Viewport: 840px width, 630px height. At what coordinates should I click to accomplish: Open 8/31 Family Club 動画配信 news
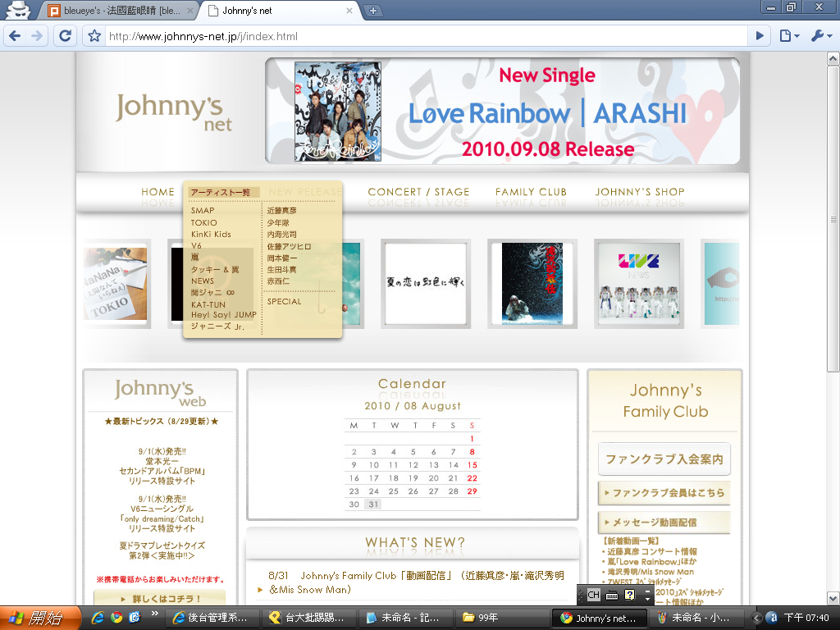click(416, 582)
